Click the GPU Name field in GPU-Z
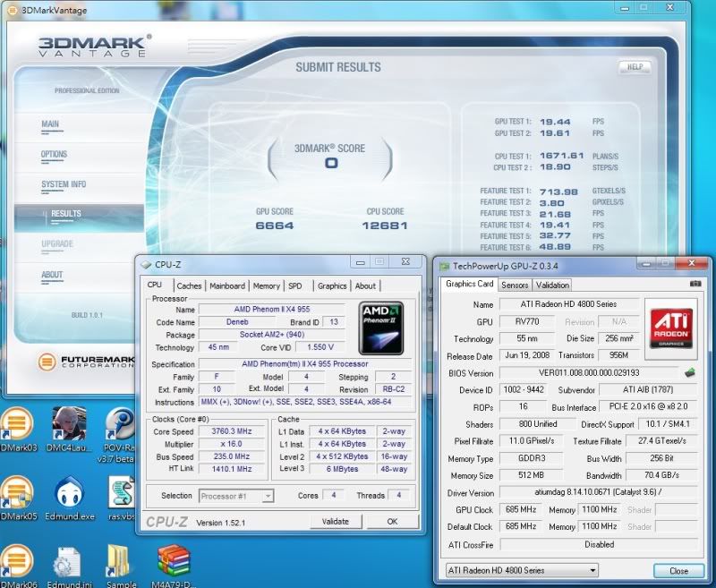 (568, 304)
